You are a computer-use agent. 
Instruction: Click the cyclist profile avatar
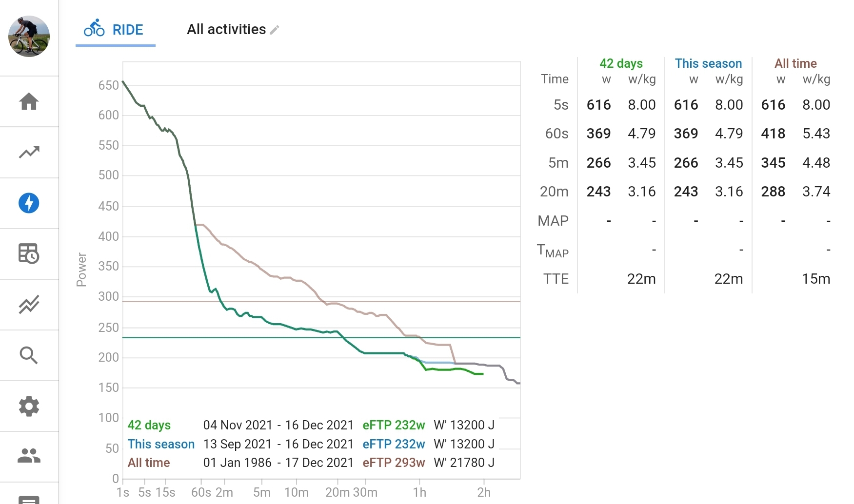tap(29, 37)
